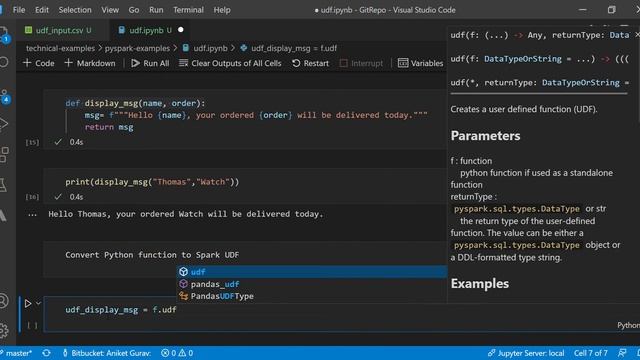This screenshot has height=360, width=640.
Task: Close the suggestion documentation panel
Action: 637,35
